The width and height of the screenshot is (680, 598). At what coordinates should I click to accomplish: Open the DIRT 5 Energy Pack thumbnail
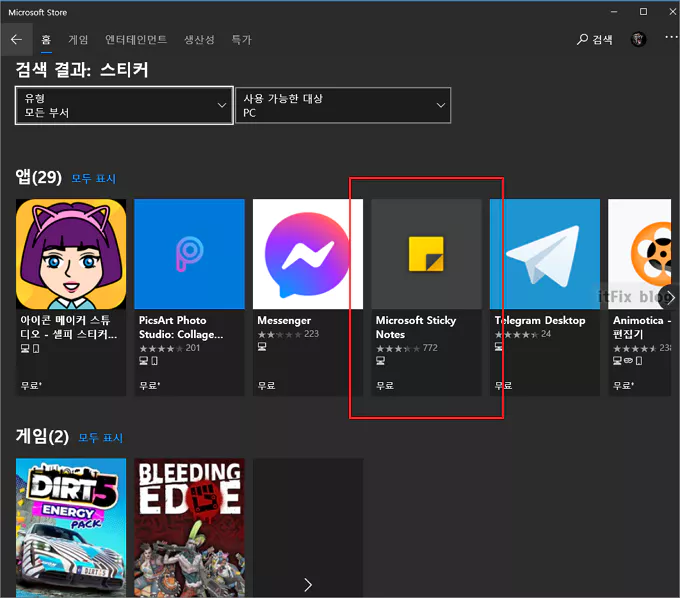coord(71,528)
